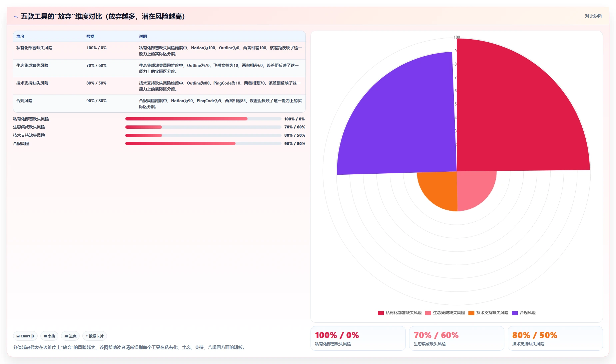Image resolution: width=616 pixels, height=364 pixels.
Task: Click the 100 axis label on chart
Action: 457,37
